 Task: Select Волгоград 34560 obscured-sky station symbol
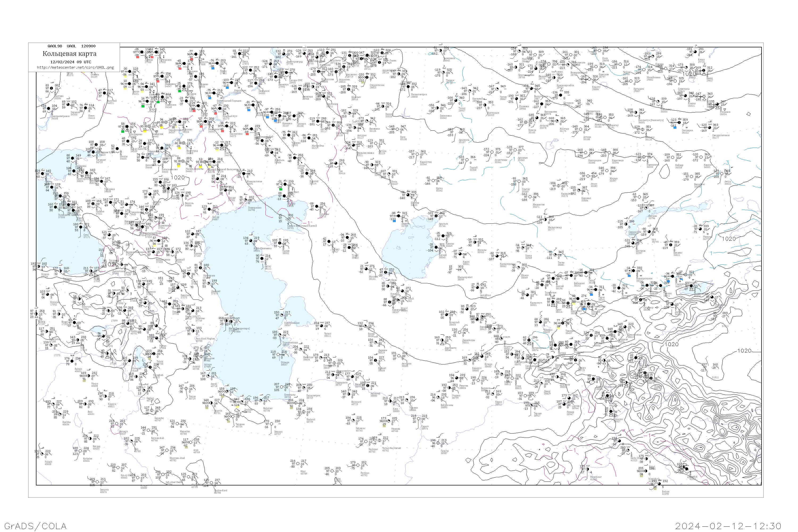[184, 143]
